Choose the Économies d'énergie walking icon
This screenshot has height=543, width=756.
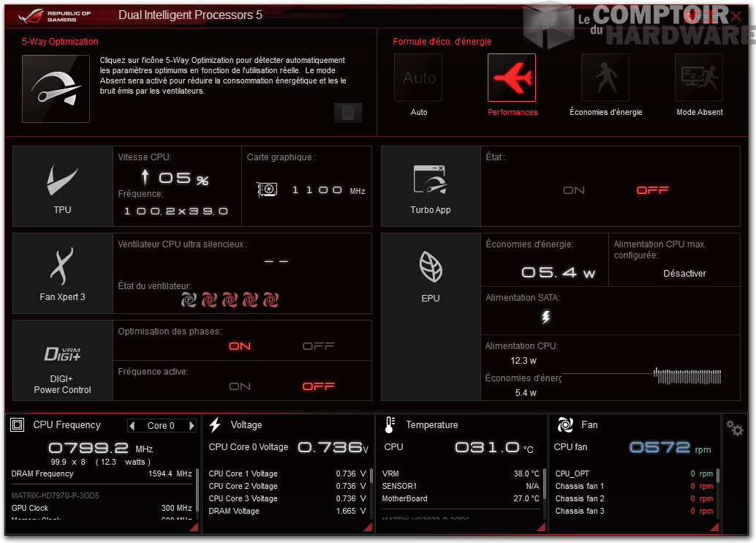605,78
